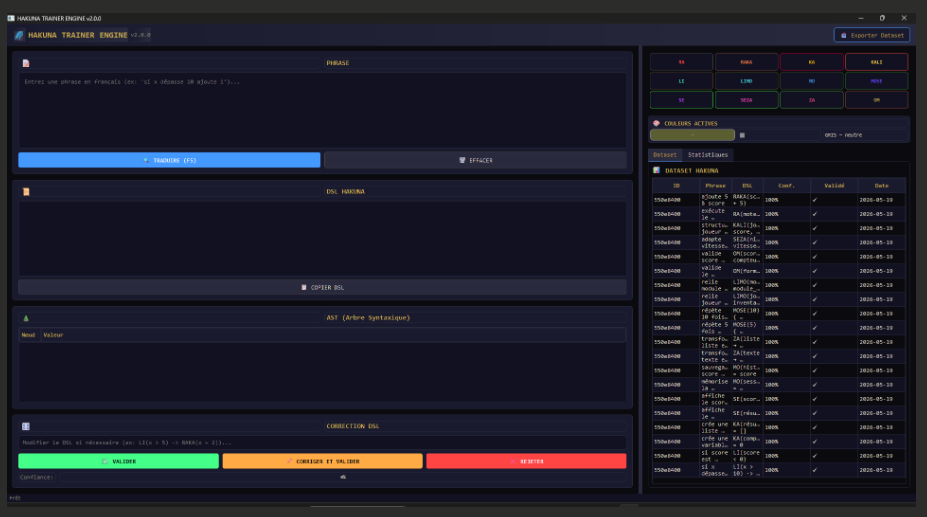This screenshot has height=517, width=927.
Task: Select the SEZA keyword button
Action: (746, 100)
